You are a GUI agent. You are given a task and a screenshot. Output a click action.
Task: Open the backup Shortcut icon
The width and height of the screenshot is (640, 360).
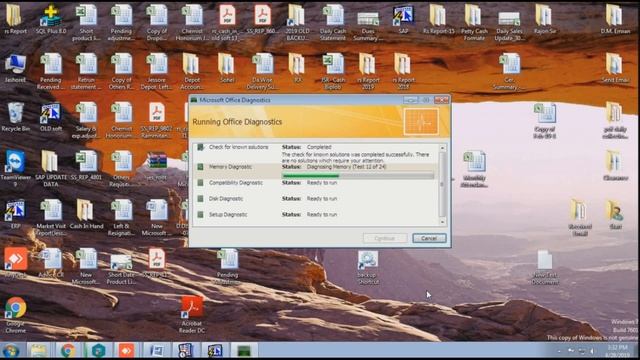pos(368,267)
